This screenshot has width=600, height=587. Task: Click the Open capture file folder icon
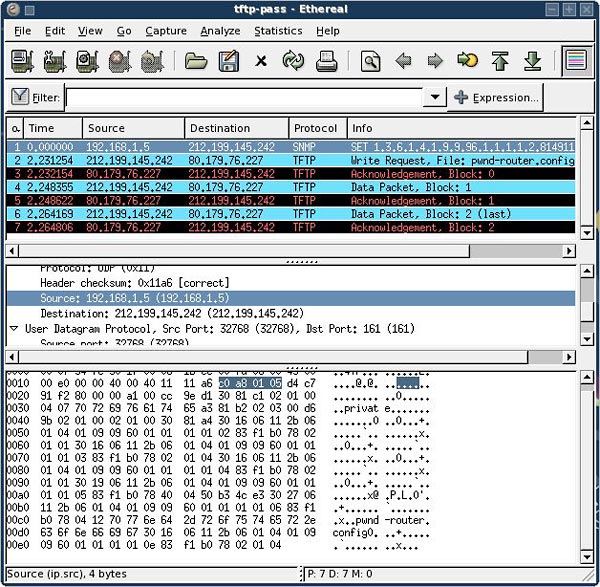[196, 62]
